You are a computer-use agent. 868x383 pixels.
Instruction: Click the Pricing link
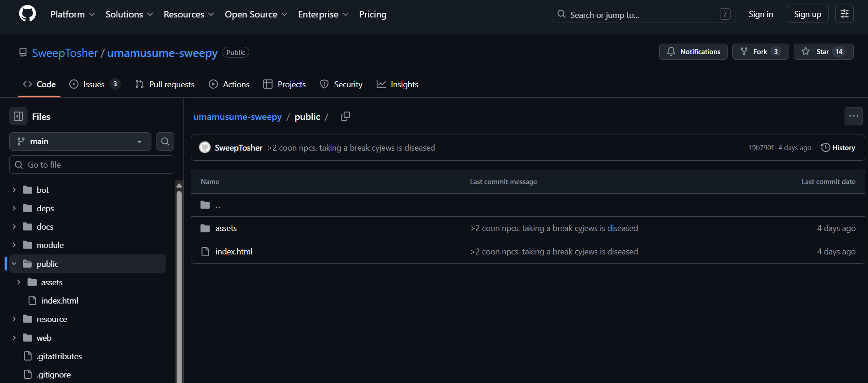pos(373,14)
